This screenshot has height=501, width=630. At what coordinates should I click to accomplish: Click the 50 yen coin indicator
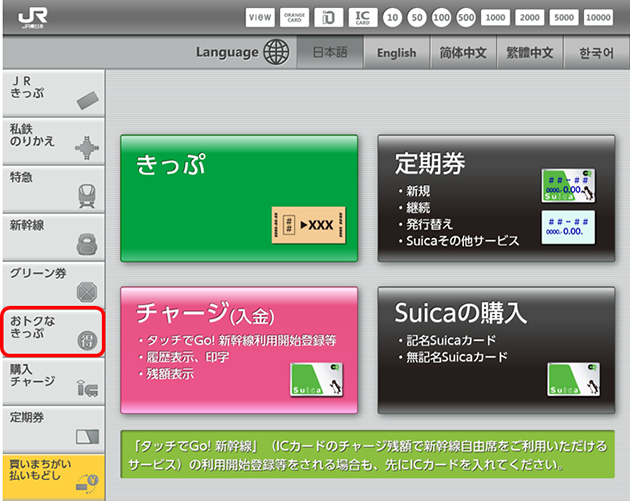tap(417, 18)
